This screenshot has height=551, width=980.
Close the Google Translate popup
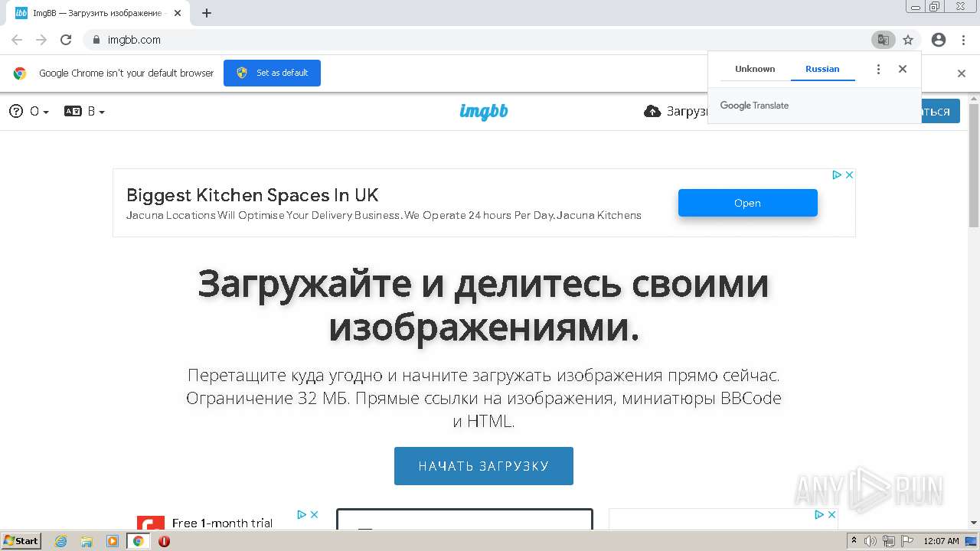(x=903, y=69)
